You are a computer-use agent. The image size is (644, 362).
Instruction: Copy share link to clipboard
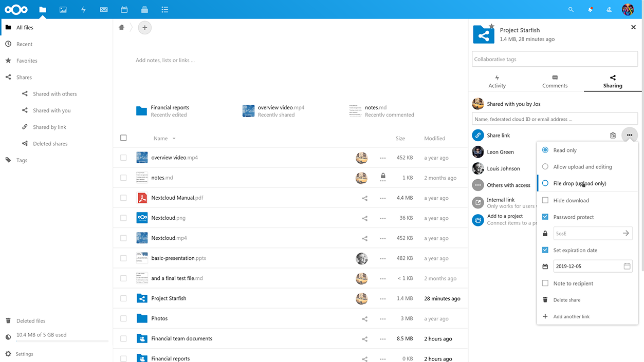[x=613, y=136]
